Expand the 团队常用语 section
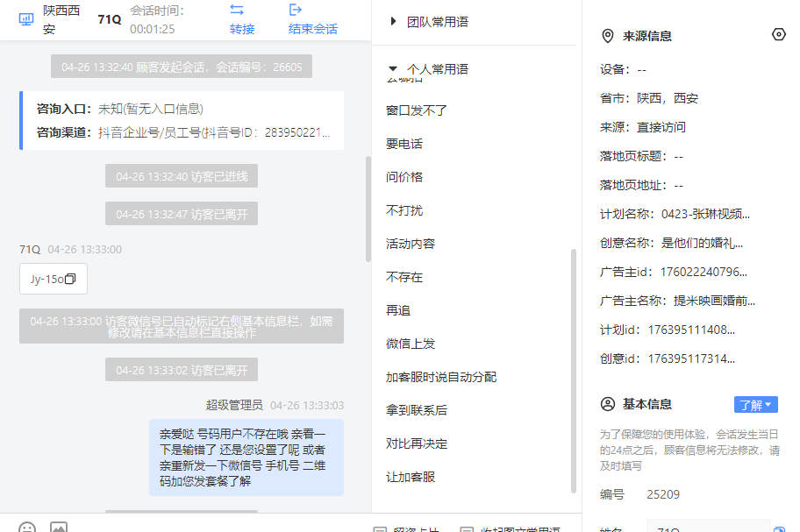Viewport: 800px width, 532px height. pyautogui.click(x=393, y=21)
